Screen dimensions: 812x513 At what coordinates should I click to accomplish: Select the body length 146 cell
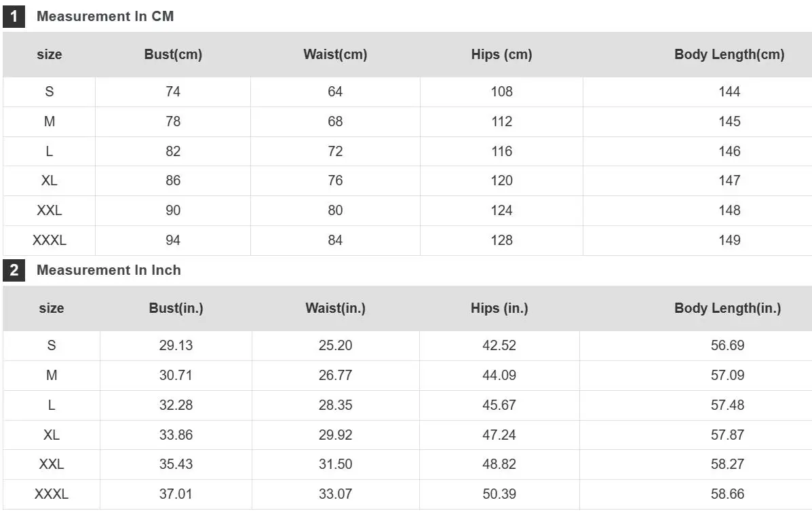click(729, 151)
